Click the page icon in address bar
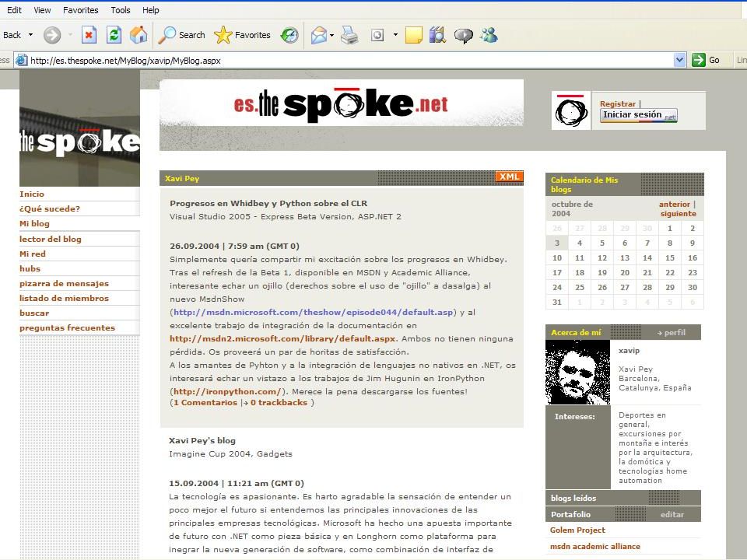The width and height of the screenshot is (747, 560). 22,60
